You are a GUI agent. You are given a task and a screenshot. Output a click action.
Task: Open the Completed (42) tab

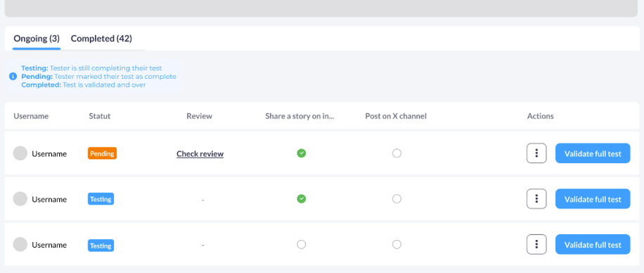(x=101, y=39)
